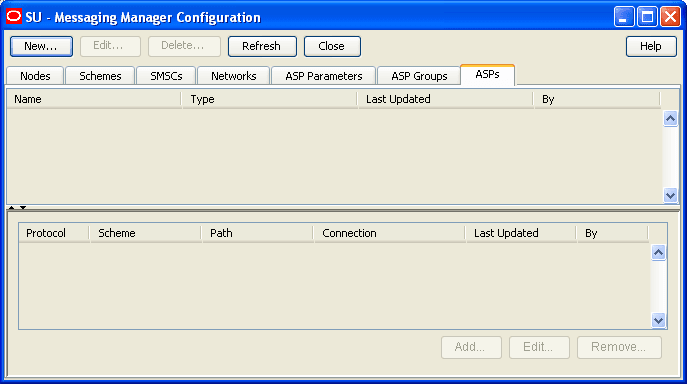Click upper table scroll down arrow
This screenshot has width=687, height=384.
coord(670,195)
